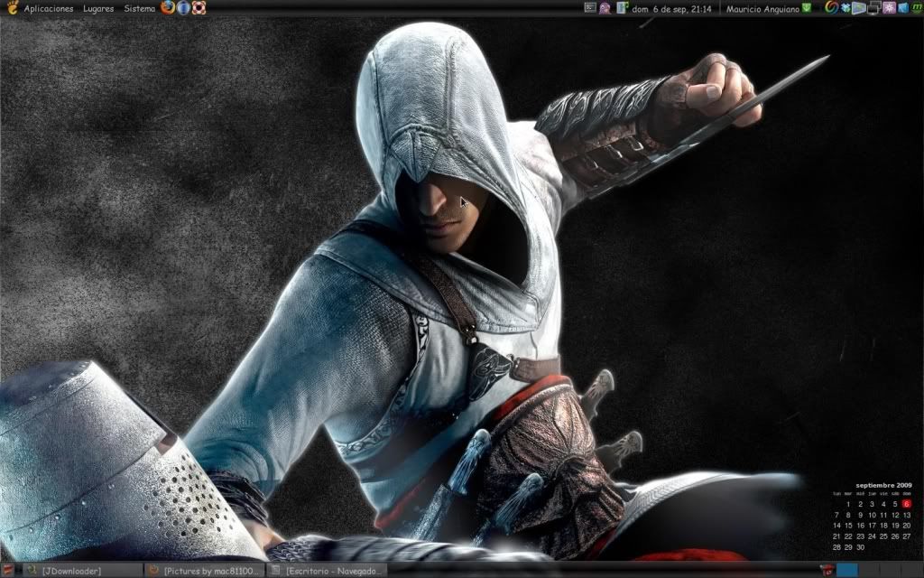The height and width of the screenshot is (578, 924).
Task: Click day 24 in the desktop calendar
Action: click(x=872, y=536)
